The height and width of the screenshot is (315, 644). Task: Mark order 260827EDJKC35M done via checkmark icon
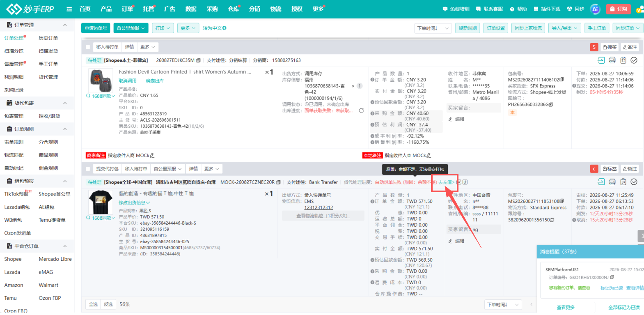coord(634,60)
